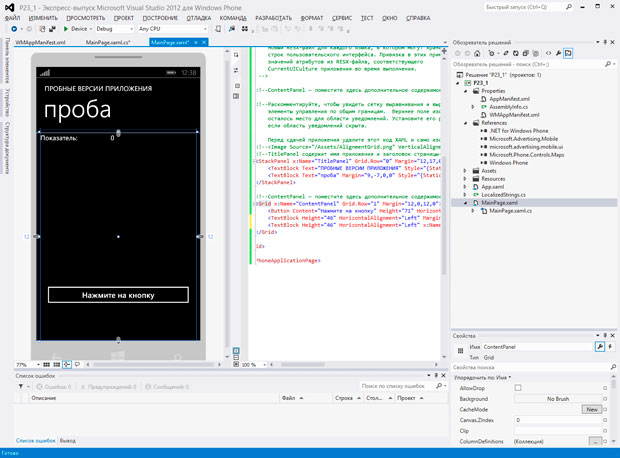Switch to the MainPage.xaml.cs tab
Screen dimensions: 620x458
point(108,42)
